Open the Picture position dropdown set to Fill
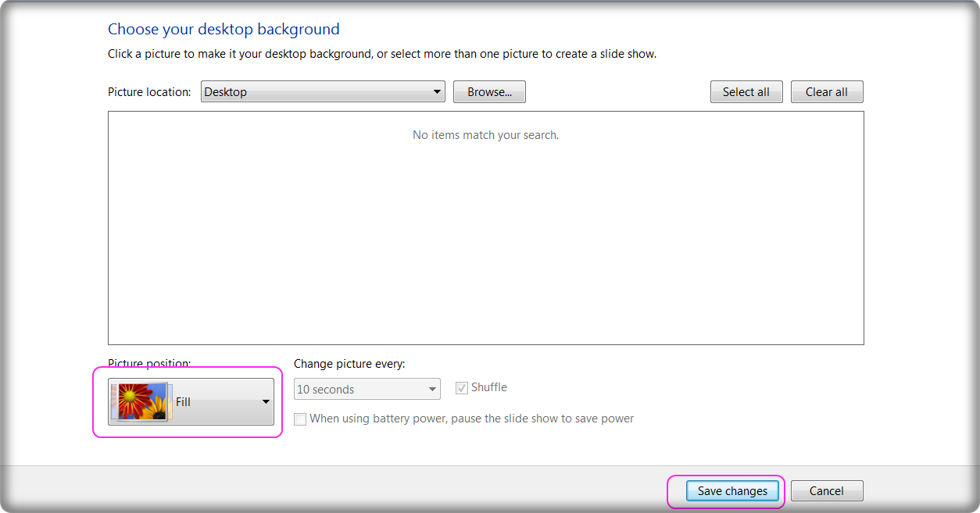Image resolution: width=980 pixels, height=513 pixels. click(x=191, y=401)
